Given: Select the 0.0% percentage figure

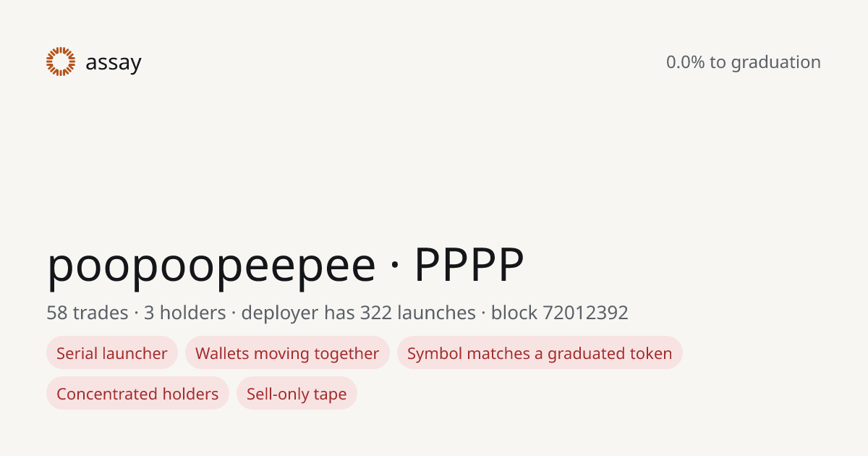Looking at the screenshot, I should 685,62.
